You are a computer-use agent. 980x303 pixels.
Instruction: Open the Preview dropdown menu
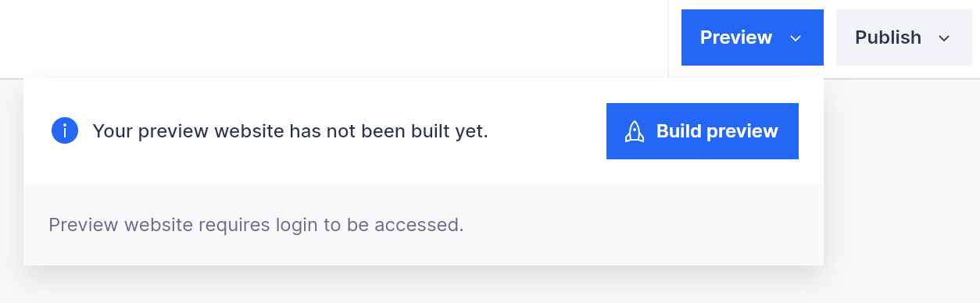click(753, 37)
